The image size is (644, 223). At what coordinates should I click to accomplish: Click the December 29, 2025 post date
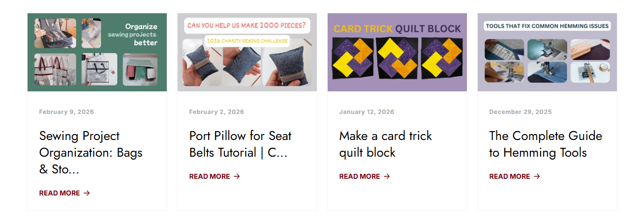pos(520,112)
